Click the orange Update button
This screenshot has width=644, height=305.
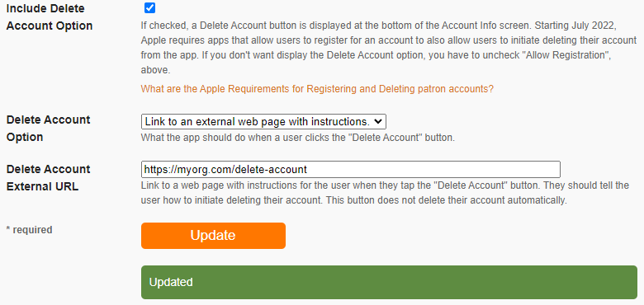point(213,236)
